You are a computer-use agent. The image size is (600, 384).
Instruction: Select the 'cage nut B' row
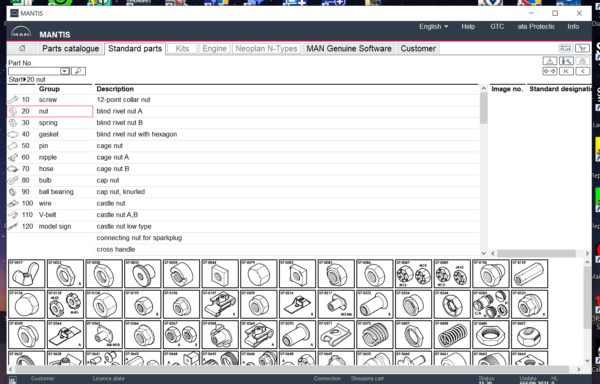coord(287,169)
